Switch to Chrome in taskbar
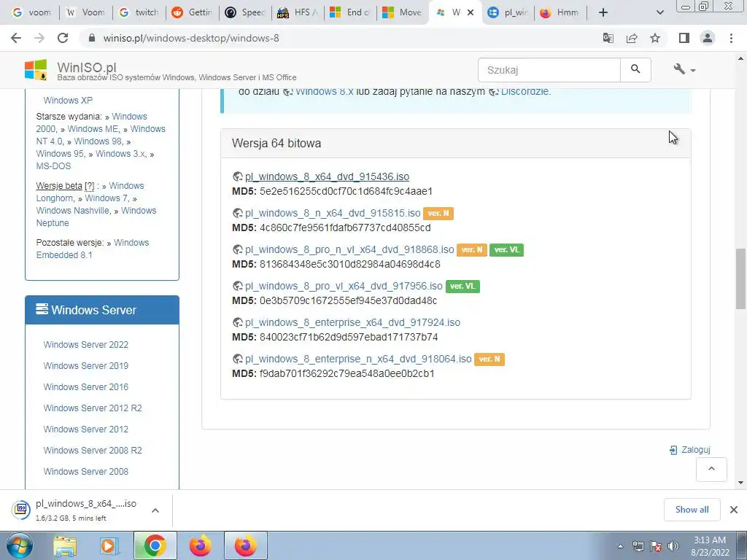 pyautogui.click(x=155, y=545)
